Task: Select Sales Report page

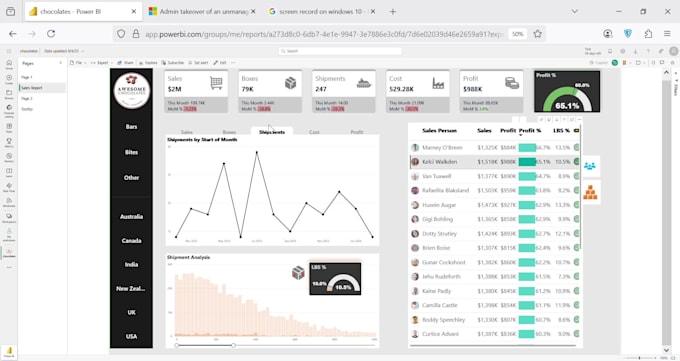Action: (x=42, y=88)
